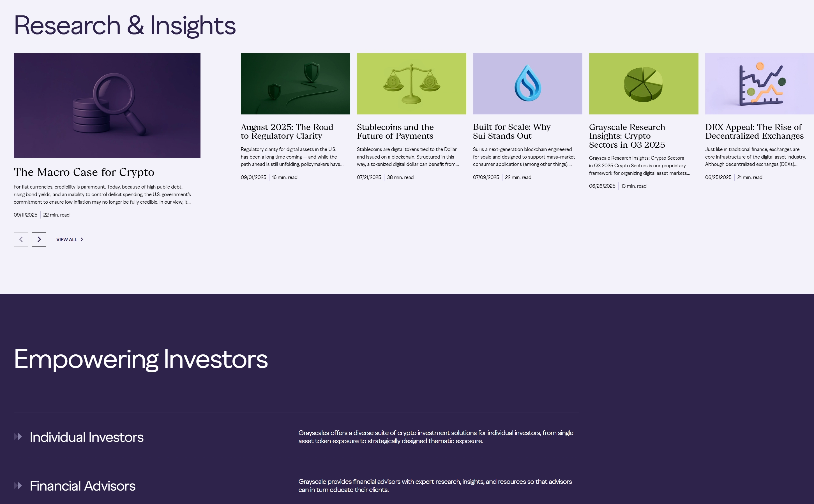Select the Financial Advisors heading
814x504 pixels.
coord(83,486)
